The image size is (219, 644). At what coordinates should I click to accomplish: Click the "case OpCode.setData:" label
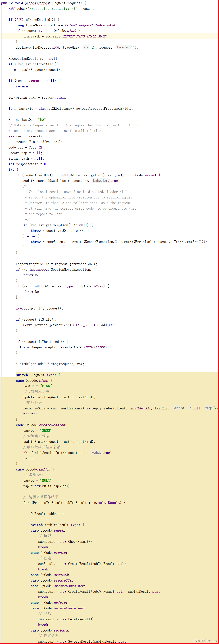point(50,630)
